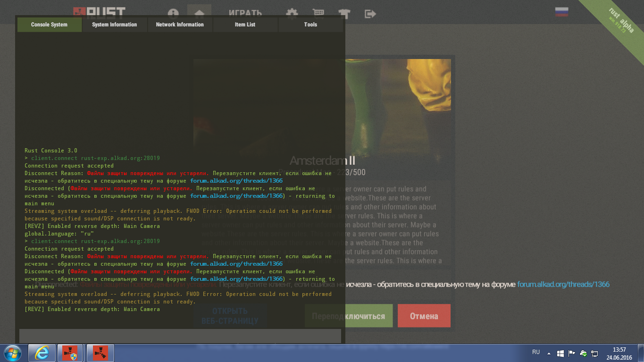This screenshot has height=362, width=644.
Task: Click the Переподключиться button
Action: [x=349, y=316]
